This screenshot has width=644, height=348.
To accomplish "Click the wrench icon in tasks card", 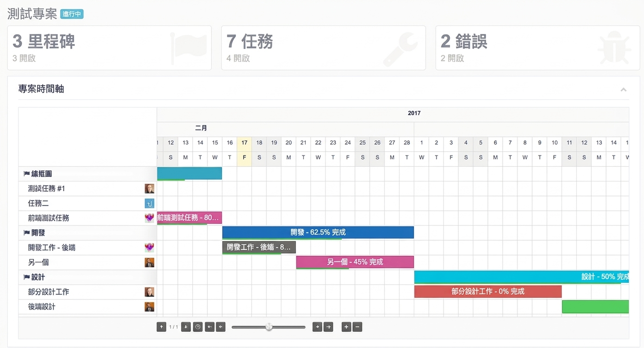I will click(401, 49).
